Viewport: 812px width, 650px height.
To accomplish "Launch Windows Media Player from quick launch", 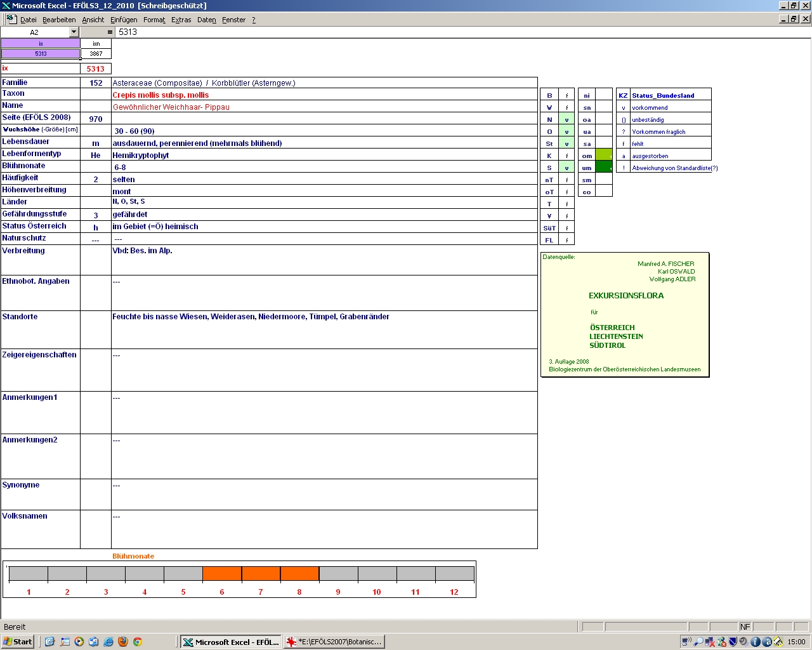I will pyautogui.click(x=79, y=642).
